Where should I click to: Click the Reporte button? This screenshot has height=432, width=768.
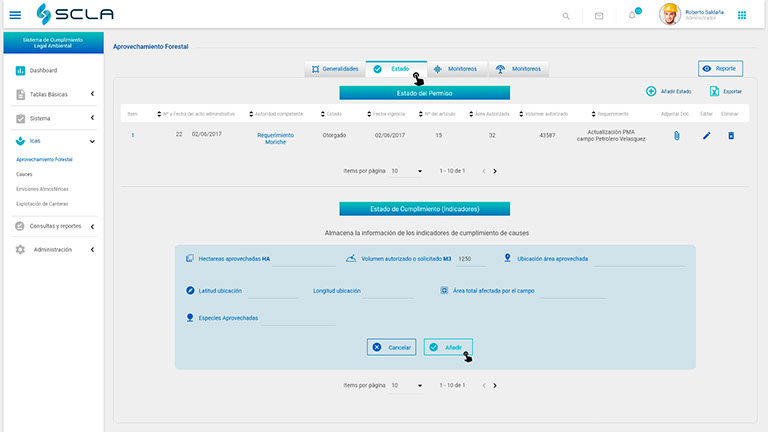(x=720, y=69)
